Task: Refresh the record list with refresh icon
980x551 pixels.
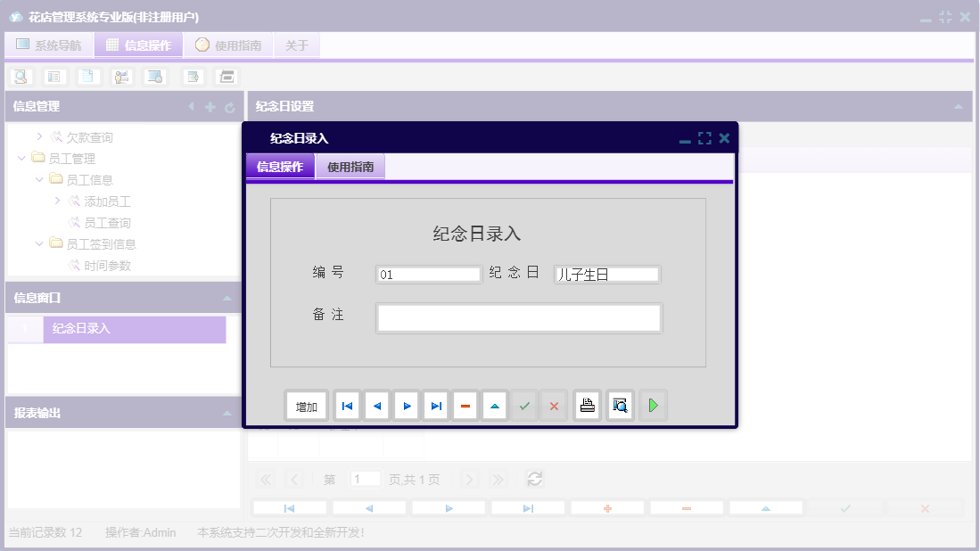Action: [x=534, y=478]
